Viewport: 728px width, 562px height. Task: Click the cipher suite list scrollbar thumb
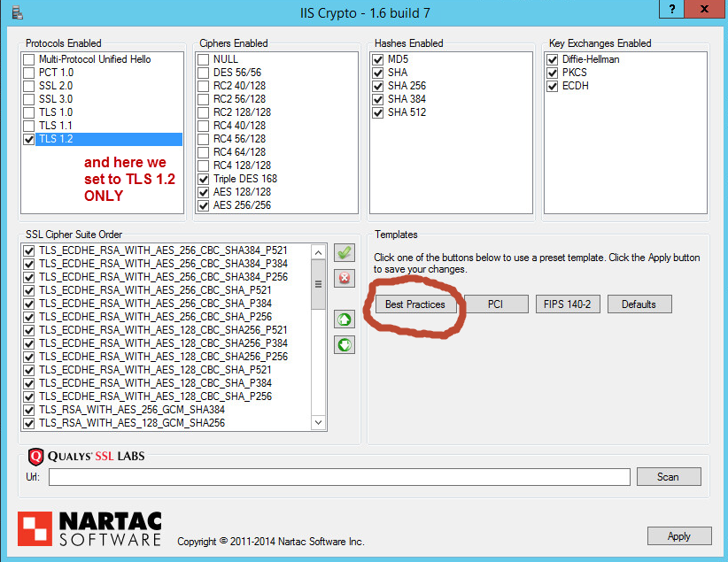(x=318, y=284)
